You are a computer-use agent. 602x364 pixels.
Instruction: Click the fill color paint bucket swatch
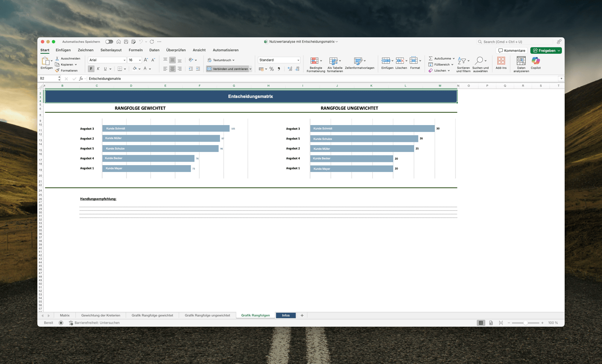135,69
